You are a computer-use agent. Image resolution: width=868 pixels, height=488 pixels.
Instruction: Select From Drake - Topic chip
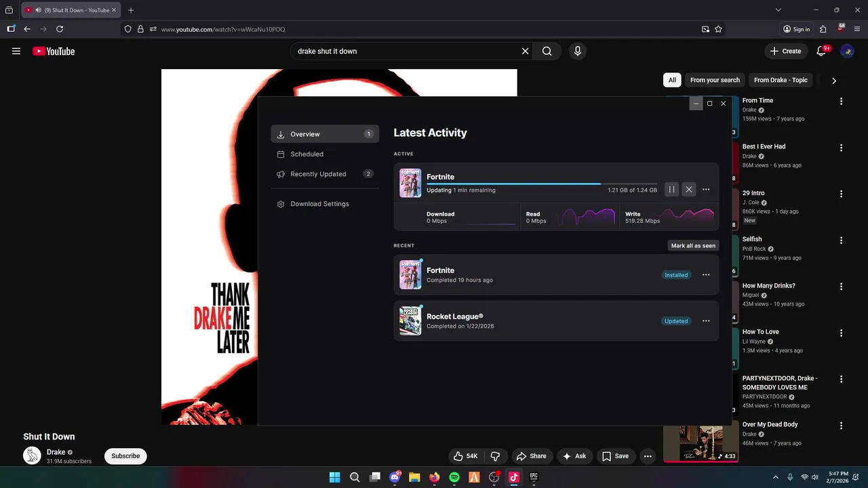point(781,80)
